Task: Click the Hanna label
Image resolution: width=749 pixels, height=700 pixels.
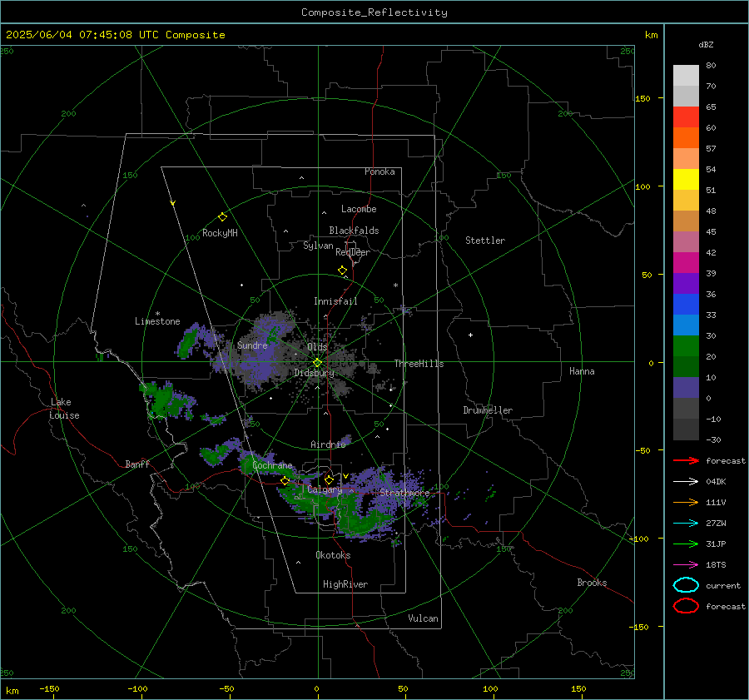Action: (582, 371)
